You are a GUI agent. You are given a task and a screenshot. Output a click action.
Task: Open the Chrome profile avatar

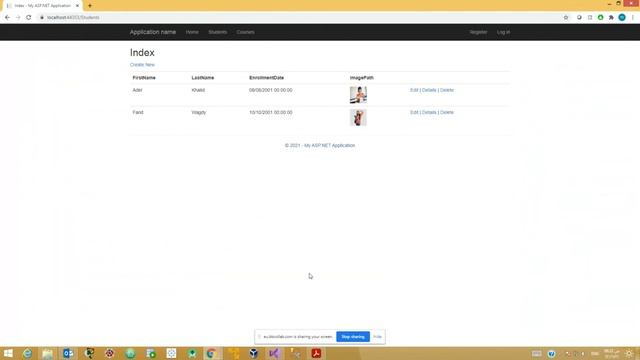(x=622, y=18)
